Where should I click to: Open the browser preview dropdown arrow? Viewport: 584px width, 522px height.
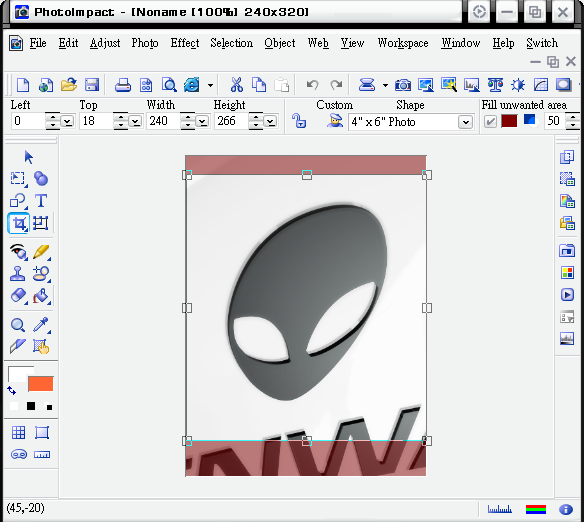point(210,86)
